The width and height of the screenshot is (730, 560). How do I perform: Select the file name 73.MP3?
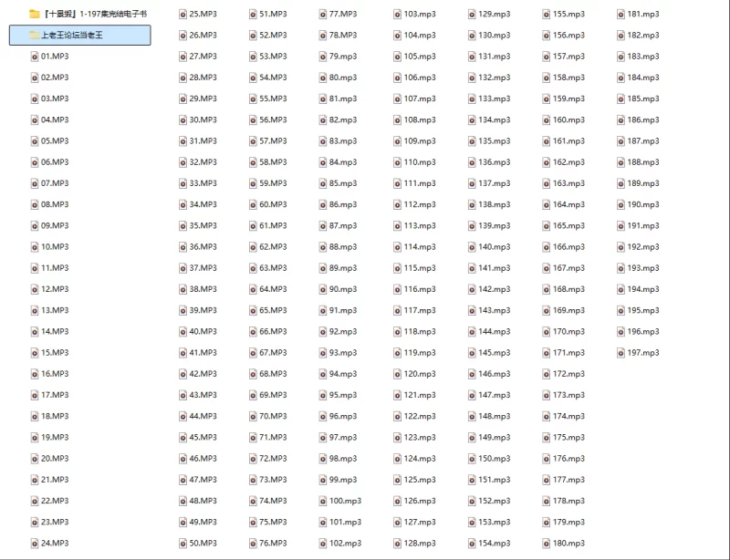tap(273, 480)
